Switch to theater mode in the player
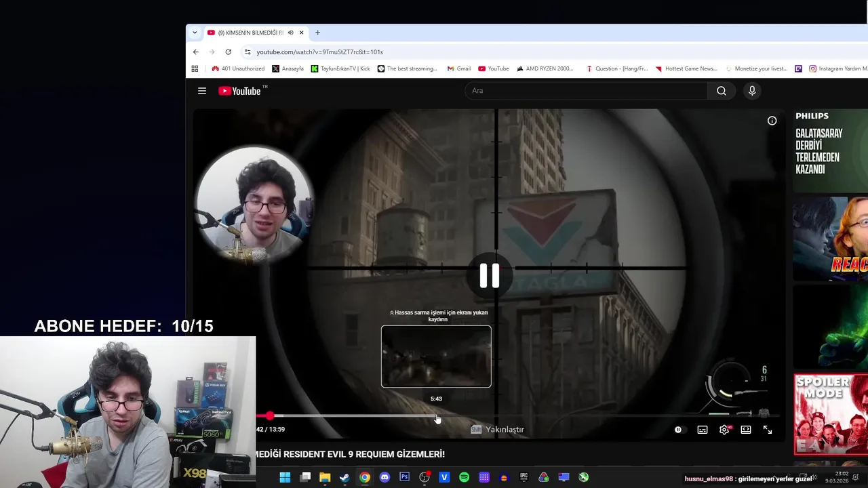This screenshot has width=868, height=488. click(746, 430)
